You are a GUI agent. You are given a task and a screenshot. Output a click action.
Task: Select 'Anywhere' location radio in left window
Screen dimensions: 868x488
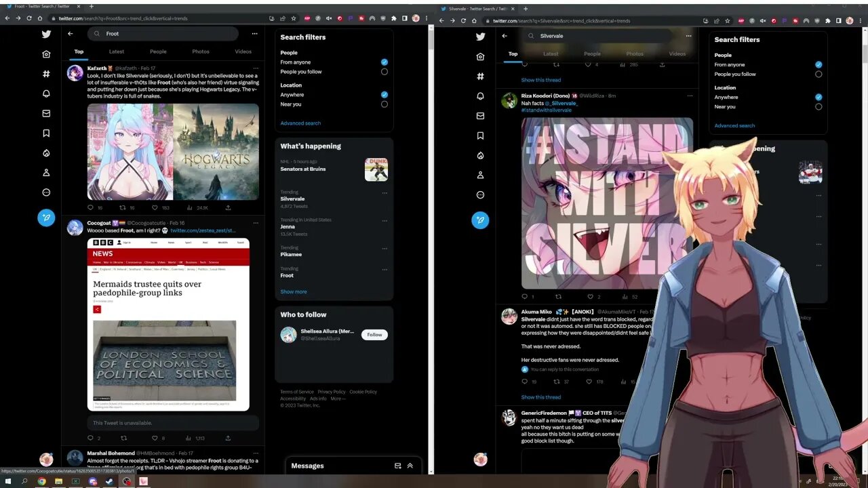[384, 94]
